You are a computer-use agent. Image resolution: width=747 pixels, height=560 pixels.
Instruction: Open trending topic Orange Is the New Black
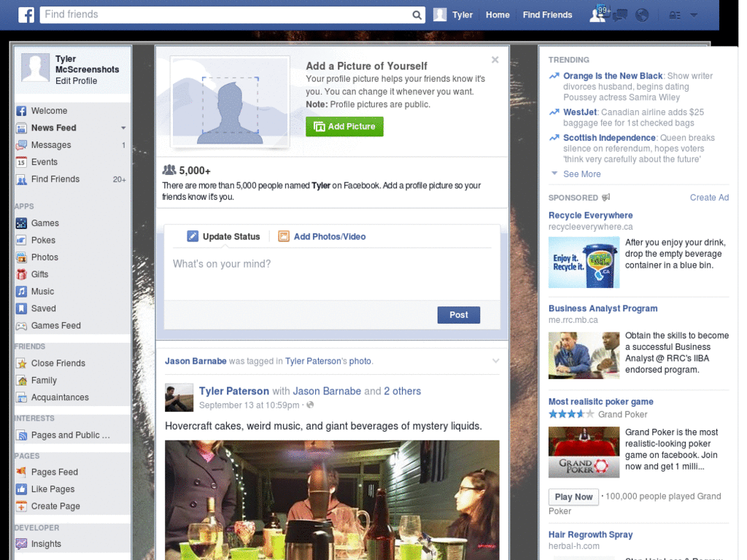click(x=613, y=76)
